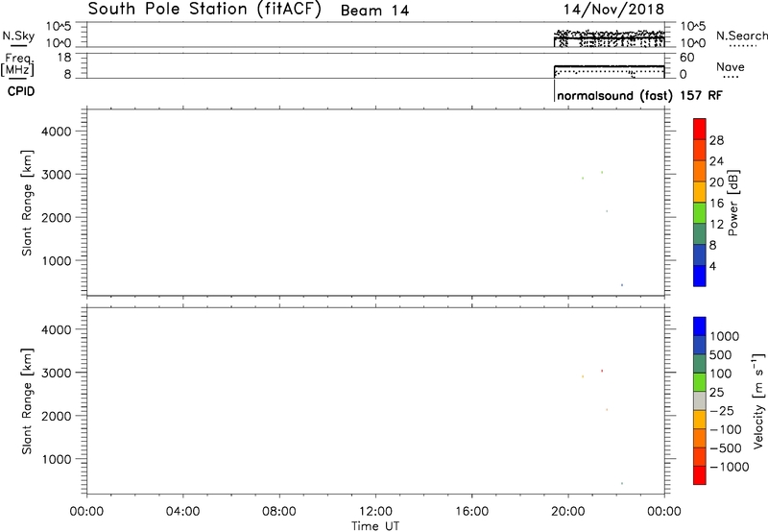Click the date '14/Nov/2018'
Image resolution: width=768 pixels, height=532 pixels.
click(x=613, y=10)
